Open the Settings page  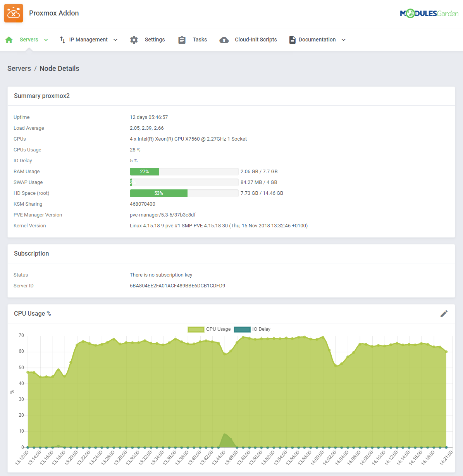(x=155, y=40)
